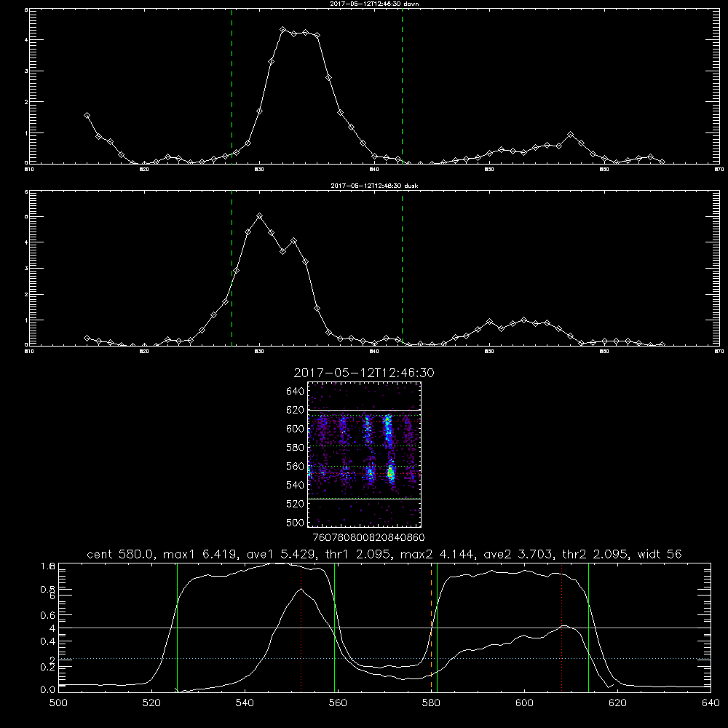This screenshot has height=728, width=728.
Task: Click right green dashed line in dusk plot
Action: click(402, 268)
